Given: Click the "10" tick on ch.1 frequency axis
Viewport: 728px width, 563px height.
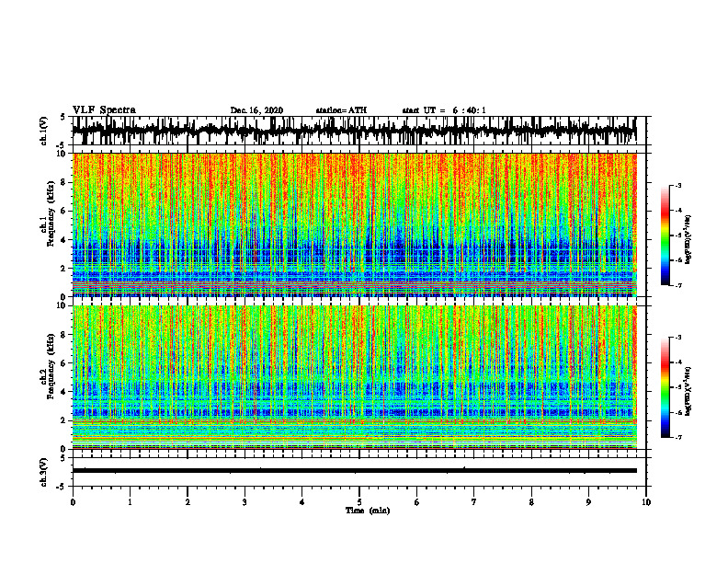Looking at the screenshot, I should click(x=63, y=154).
